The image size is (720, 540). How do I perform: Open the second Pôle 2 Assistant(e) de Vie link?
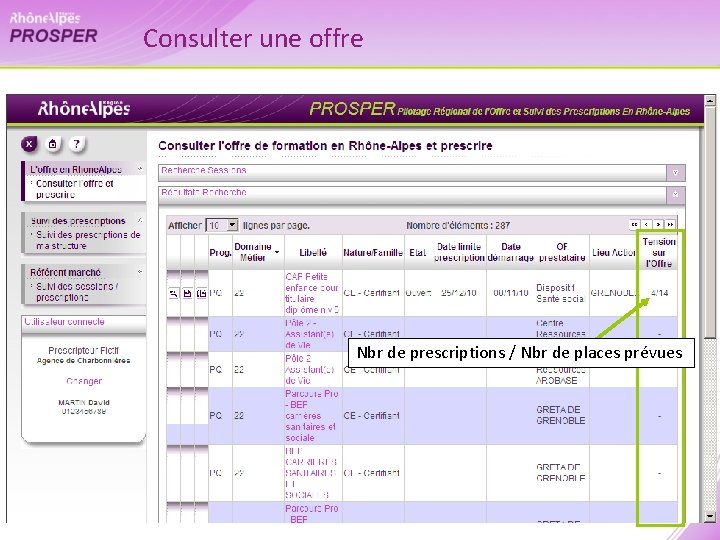[309, 369]
